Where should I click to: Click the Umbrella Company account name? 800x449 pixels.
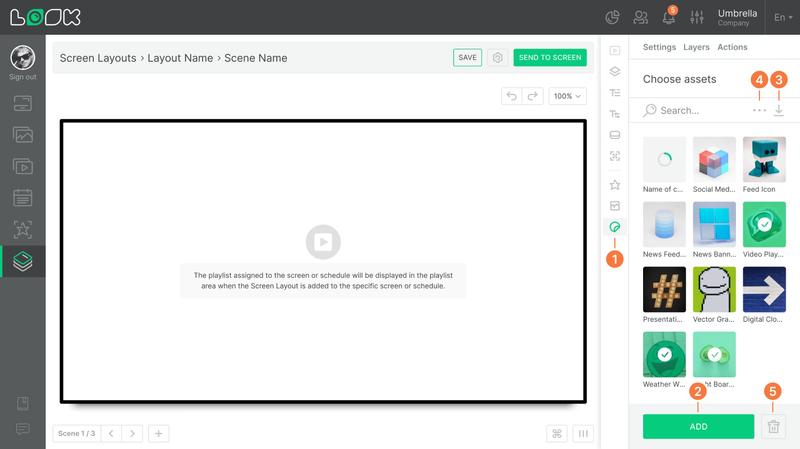point(737,17)
